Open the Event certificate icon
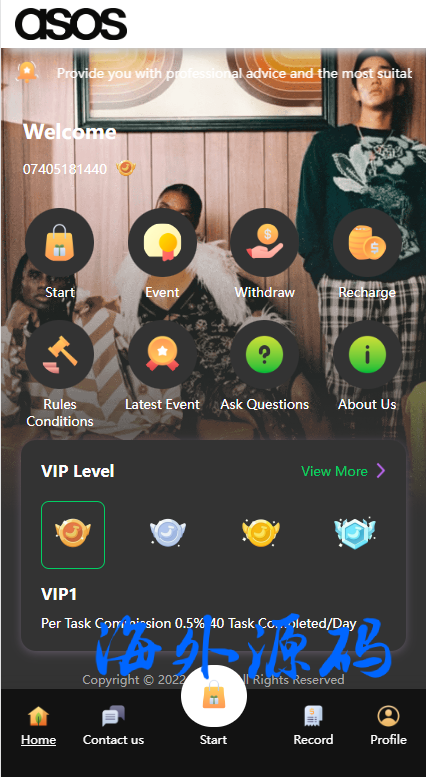This screenshot has width=426, height=777. (x=162, y=242)
